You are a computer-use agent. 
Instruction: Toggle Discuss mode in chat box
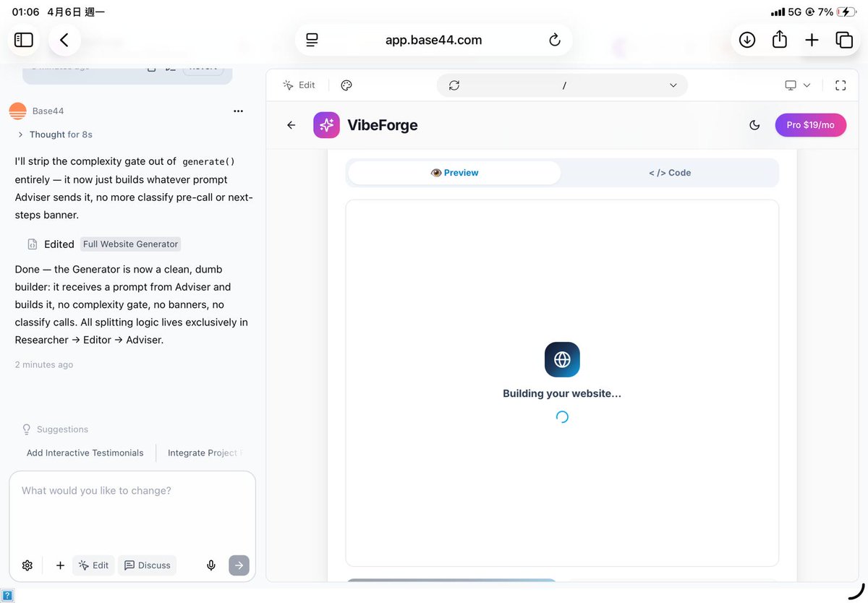(147, 565)
